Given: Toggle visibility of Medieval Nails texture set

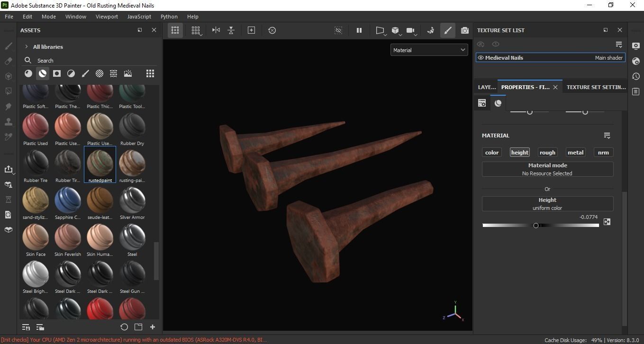Looking at the screenshot, I should pos(481,58).
